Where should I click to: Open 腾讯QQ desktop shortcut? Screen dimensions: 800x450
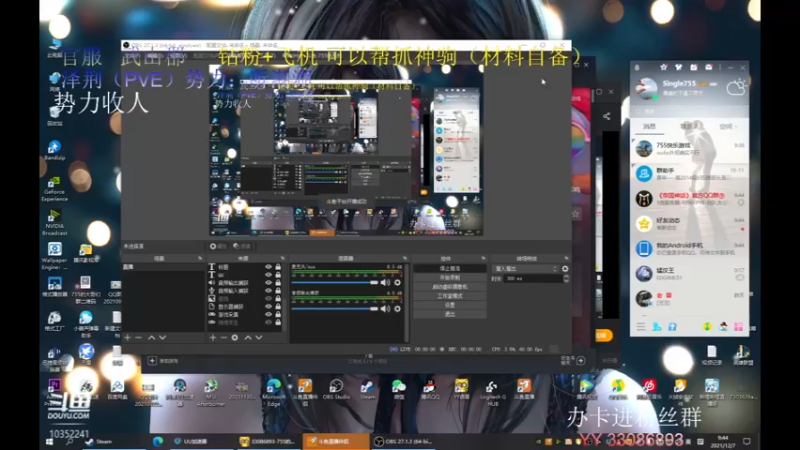point(430,389)
